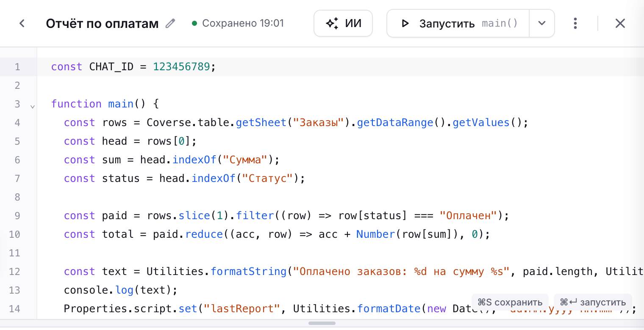Click the ⌘↵ запустить shortcut hint
The width and height of the screenshot is (644, 330).
[593, 302]
